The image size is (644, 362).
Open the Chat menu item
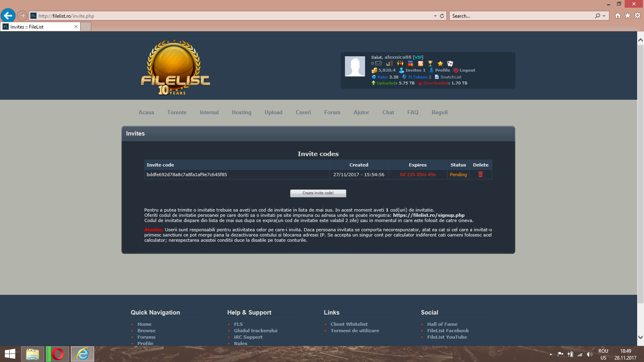tap(388, 113)
